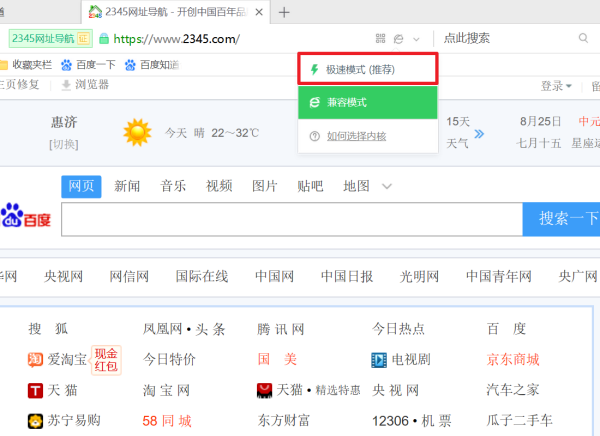Select the 网页 search tab
The image size is (600, 436).
tap(81, 186)
